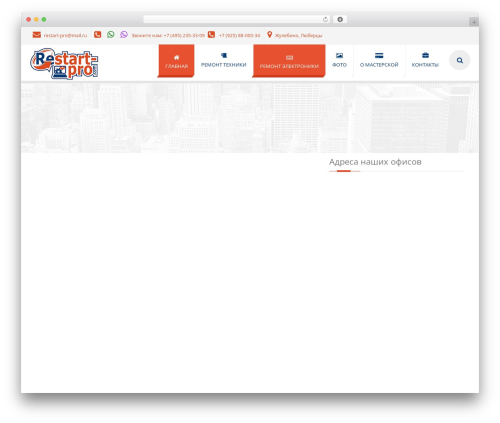Screen dimensions: 500x423
Task: Open Viber chat via purple icon
Action: pyautogui.click(x=124, y=34)
